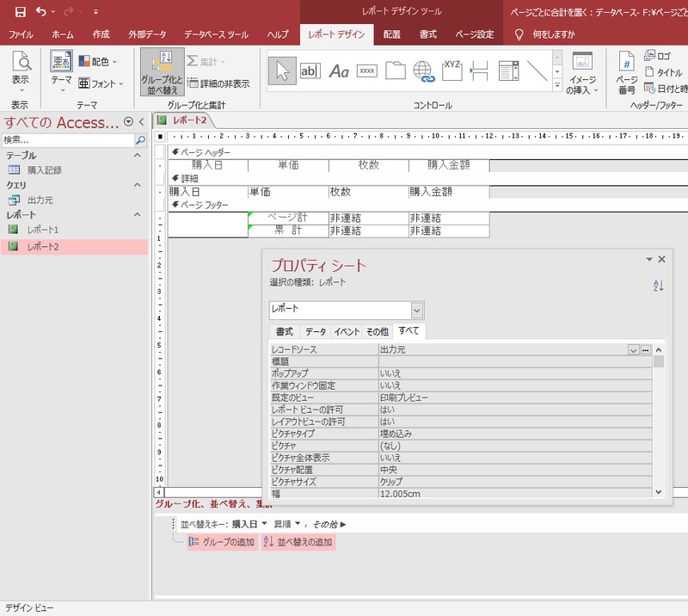
Task: Open Insert Image (イメージの挿入)
Action: click(582, 73)
